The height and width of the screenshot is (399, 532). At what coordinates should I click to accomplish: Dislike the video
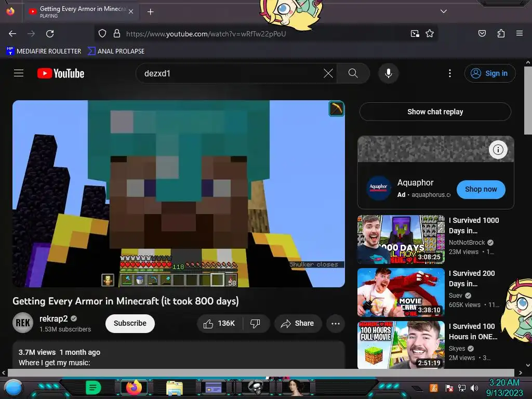tap(256, 323)
